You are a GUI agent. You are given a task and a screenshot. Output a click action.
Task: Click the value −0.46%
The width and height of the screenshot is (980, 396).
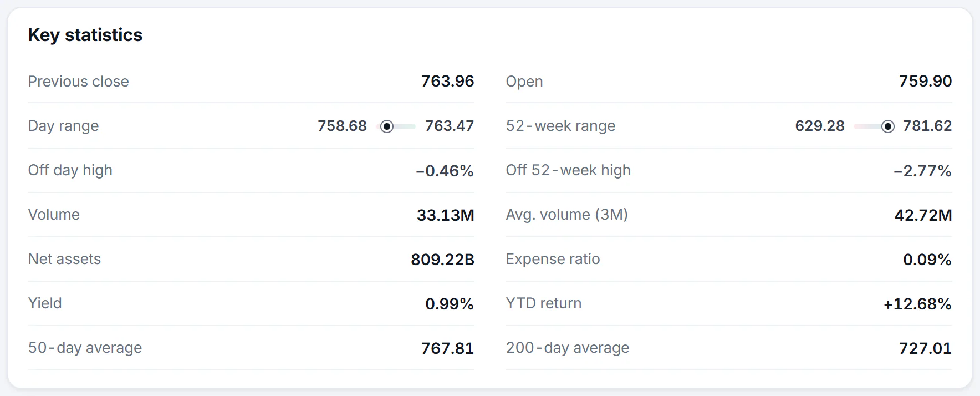pyautogui.click(x=445, y=170)
